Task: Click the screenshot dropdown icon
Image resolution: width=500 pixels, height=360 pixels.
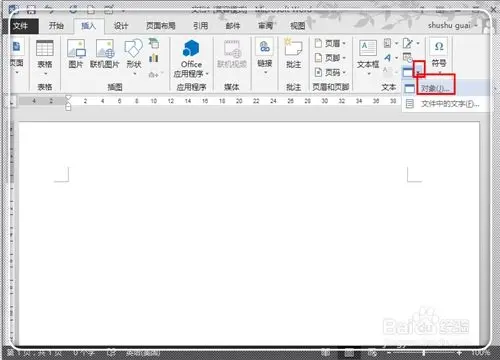Action: (x=156, y=74)
